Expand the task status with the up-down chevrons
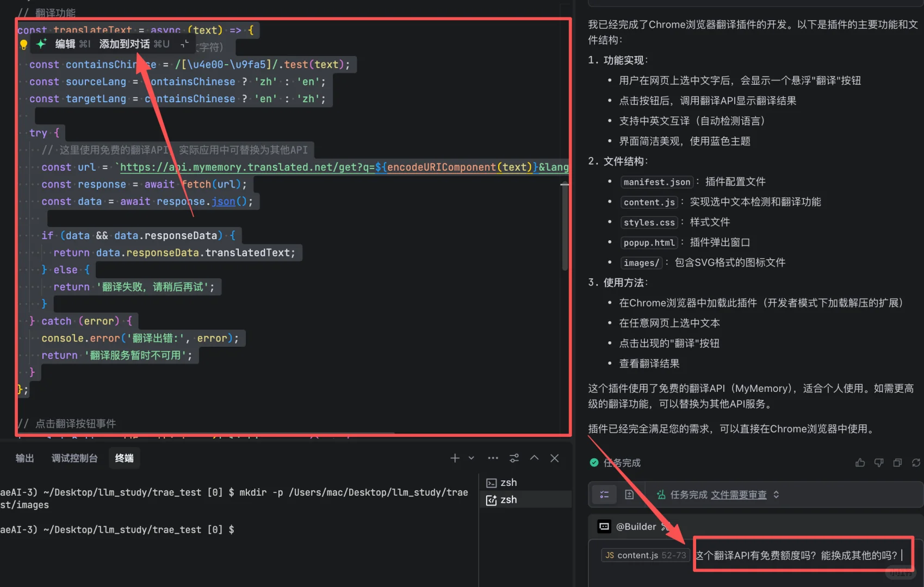 coord(776,495)
